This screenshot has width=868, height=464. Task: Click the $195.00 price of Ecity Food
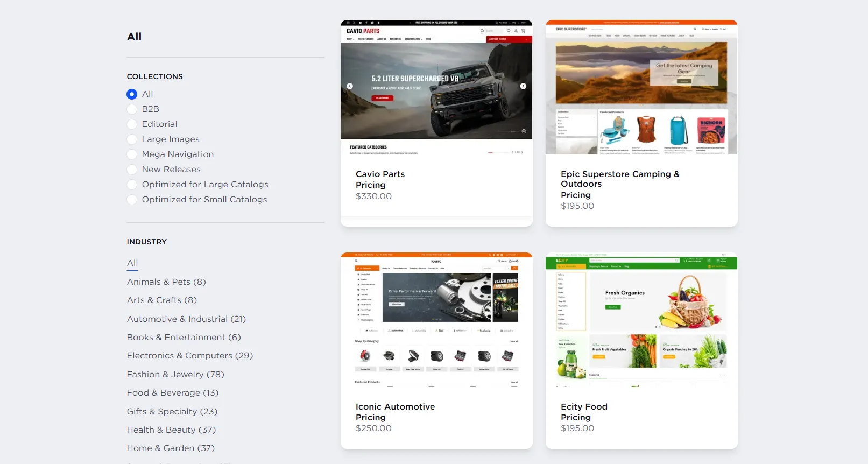[577, 428]
